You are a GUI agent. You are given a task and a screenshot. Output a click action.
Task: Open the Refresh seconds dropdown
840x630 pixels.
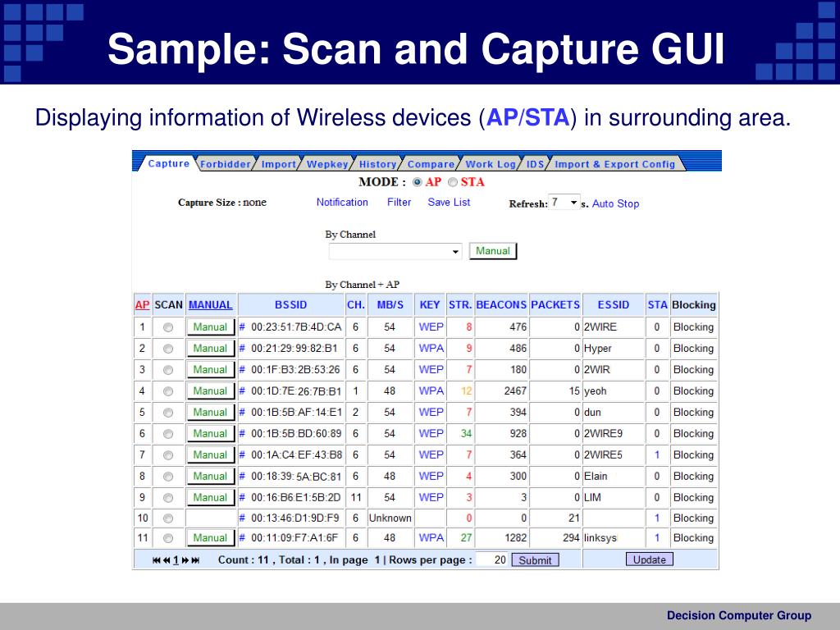click(564, 203)
